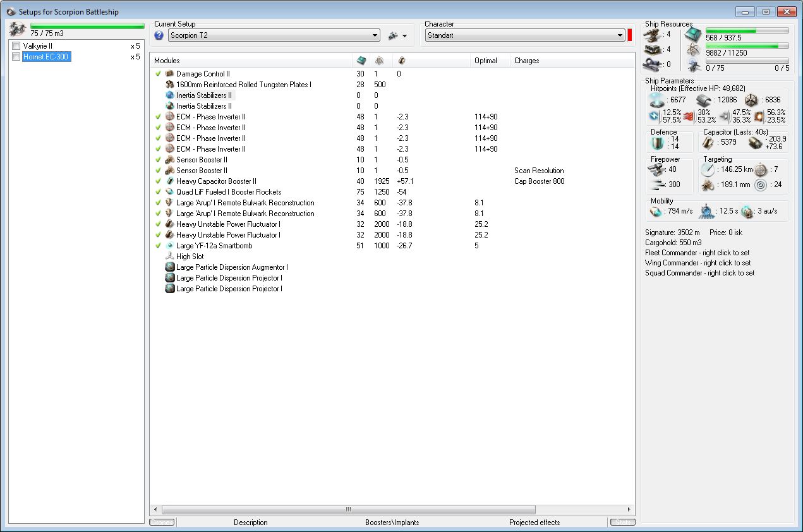Click the capacitor icon beside 5379
The image size is (803, 532).
[708, 143]
